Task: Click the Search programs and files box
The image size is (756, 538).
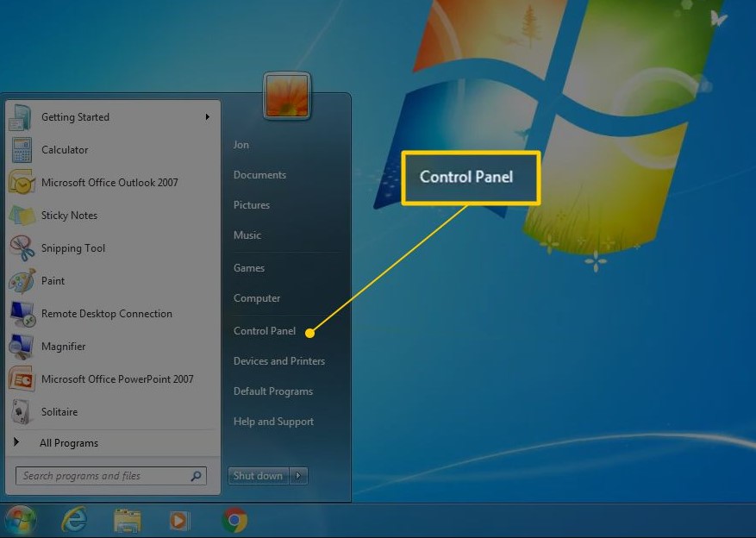Action: [x=103, y=476]
